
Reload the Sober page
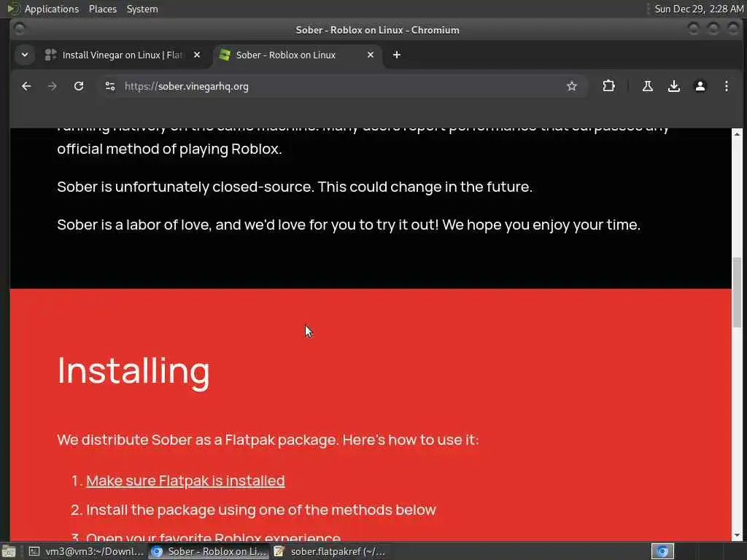pos(79,86)
